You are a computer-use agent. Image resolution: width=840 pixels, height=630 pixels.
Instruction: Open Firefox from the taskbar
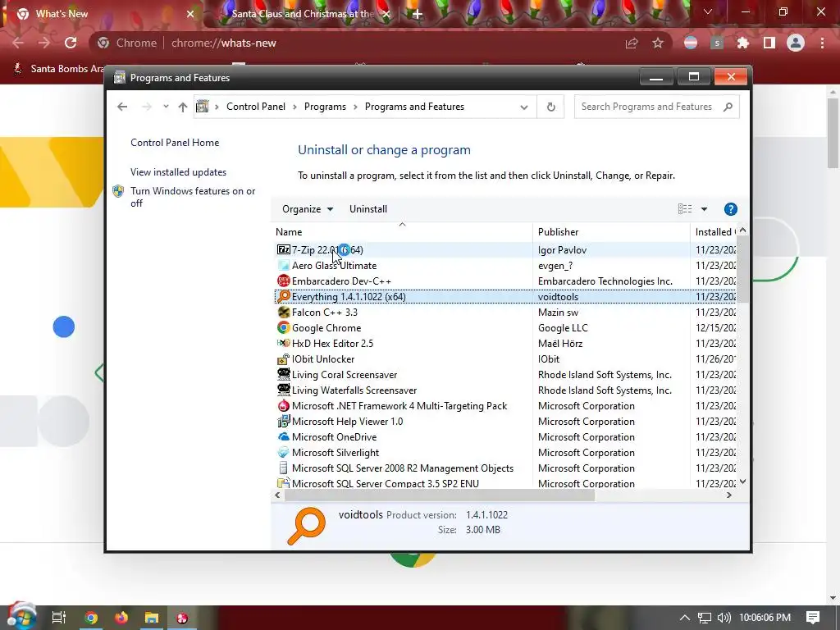(121, 618)
